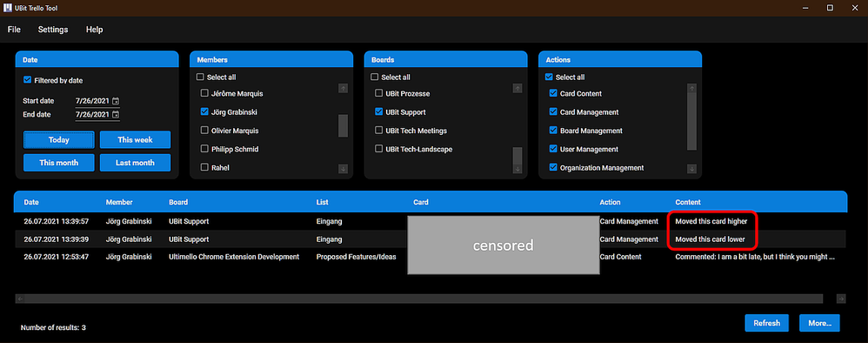This screenshot has height=343, width=868.
Task: Check the Philipp Schmid member checkbox
Action: (204, 149)
